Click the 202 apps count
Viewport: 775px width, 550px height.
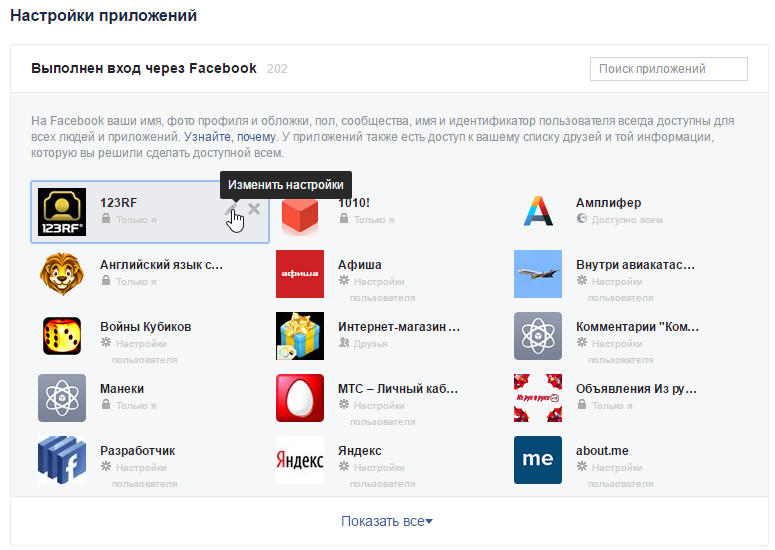pos(277,69)
